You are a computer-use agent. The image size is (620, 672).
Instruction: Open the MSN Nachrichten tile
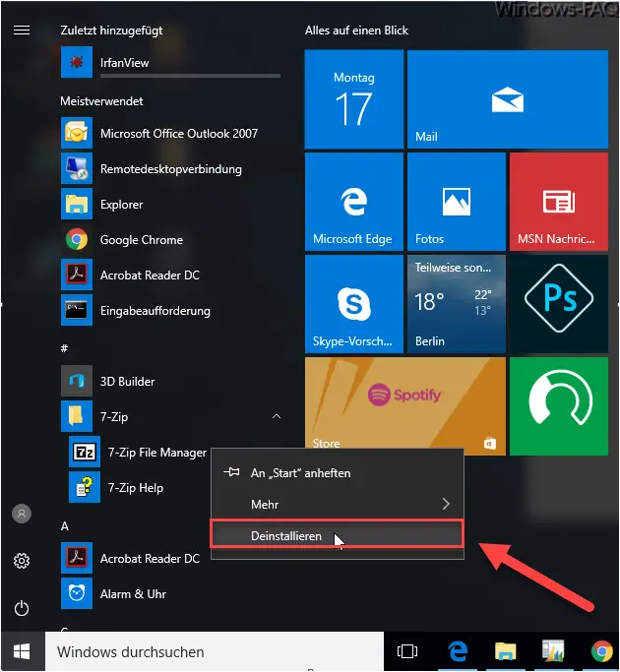[x=559, y=202]
